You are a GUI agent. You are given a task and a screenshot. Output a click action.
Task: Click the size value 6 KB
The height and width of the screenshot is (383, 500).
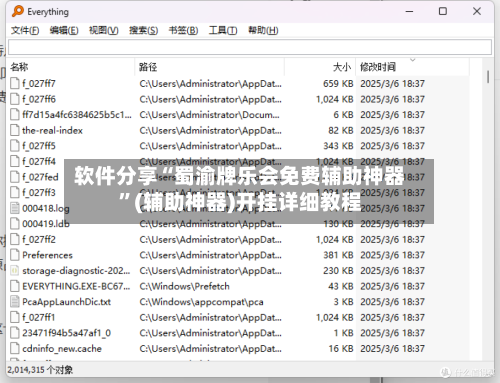click(343, 115)
